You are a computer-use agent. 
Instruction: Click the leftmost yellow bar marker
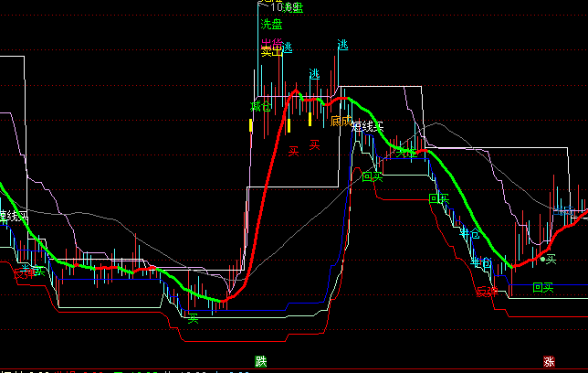click(251, 125)
